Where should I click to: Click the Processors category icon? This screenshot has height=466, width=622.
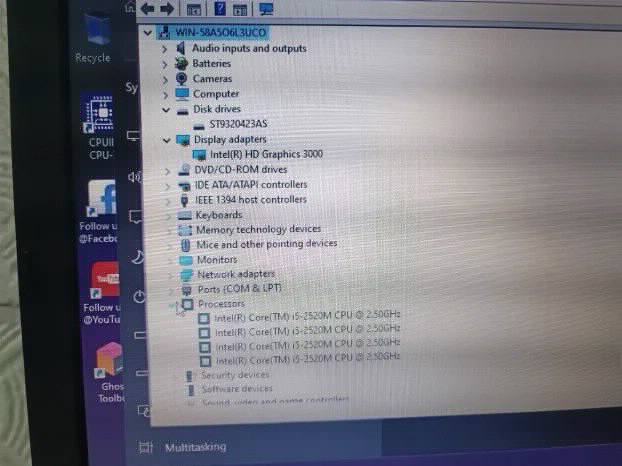click(187, 304)
